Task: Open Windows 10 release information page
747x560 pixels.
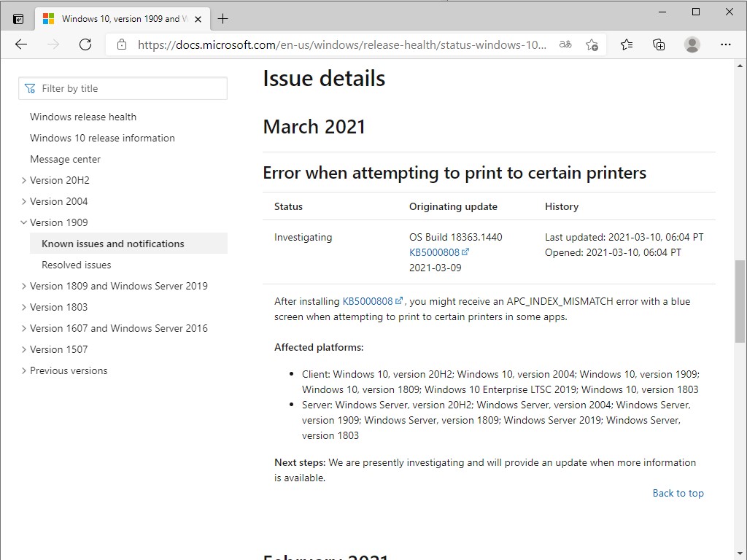Action: (102, 138)
